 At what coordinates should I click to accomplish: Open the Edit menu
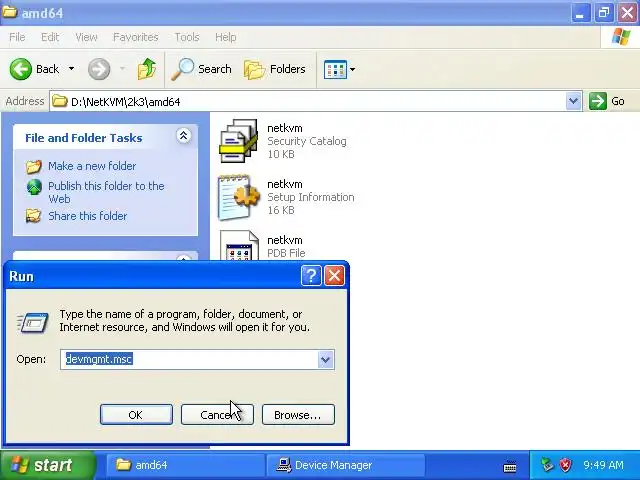click(x=50, y=37)
